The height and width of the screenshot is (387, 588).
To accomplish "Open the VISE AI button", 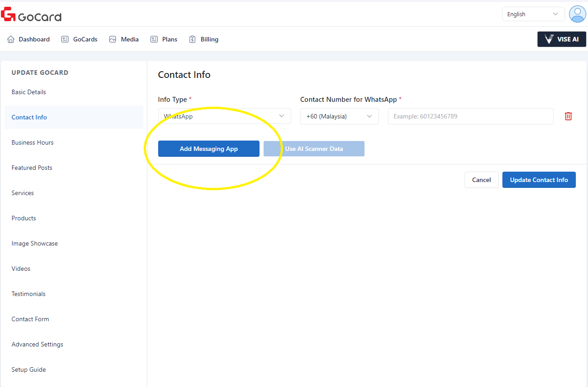I will click(x=561, y=39).
